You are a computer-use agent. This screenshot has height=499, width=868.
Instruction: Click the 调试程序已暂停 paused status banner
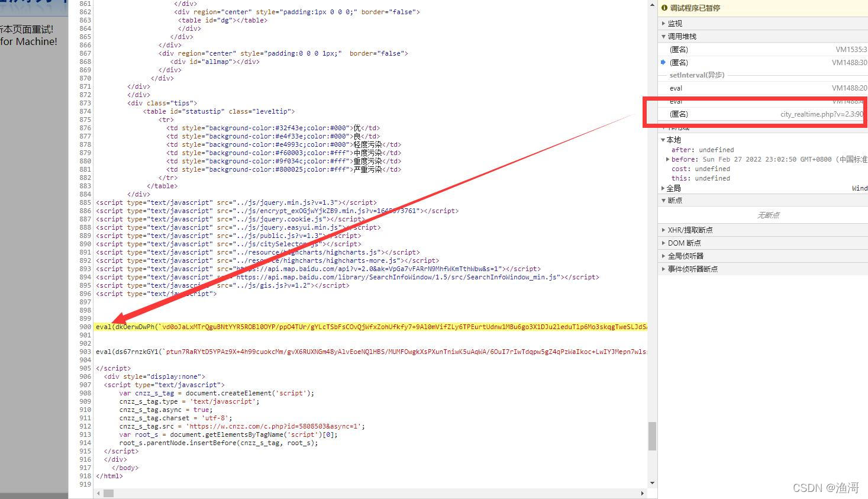click(x=763, y=8)
